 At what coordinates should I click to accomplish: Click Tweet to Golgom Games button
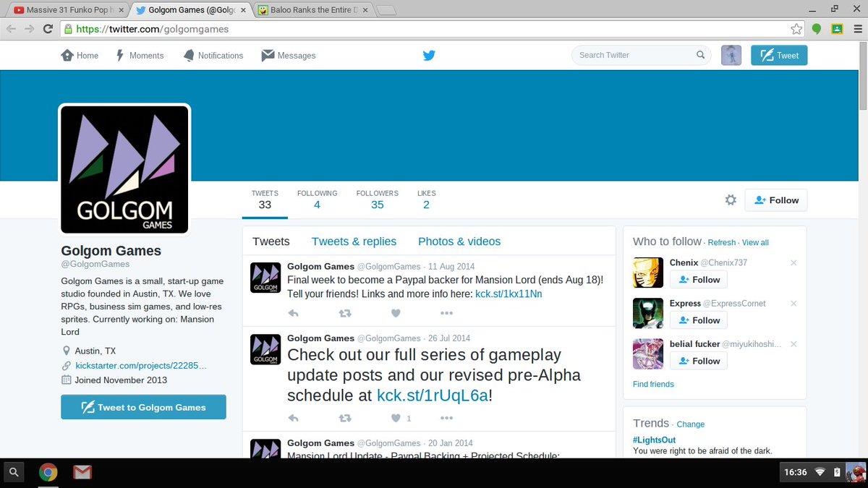pyautogui.click(x=143, y=407)
